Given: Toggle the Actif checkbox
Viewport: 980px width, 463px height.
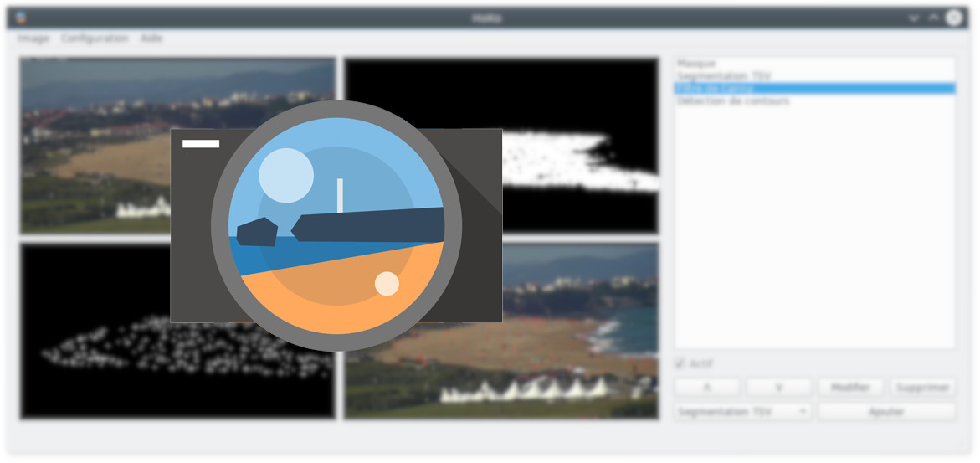Looking at the screenshot, I should pyautogui.click(x=680, y=364).
